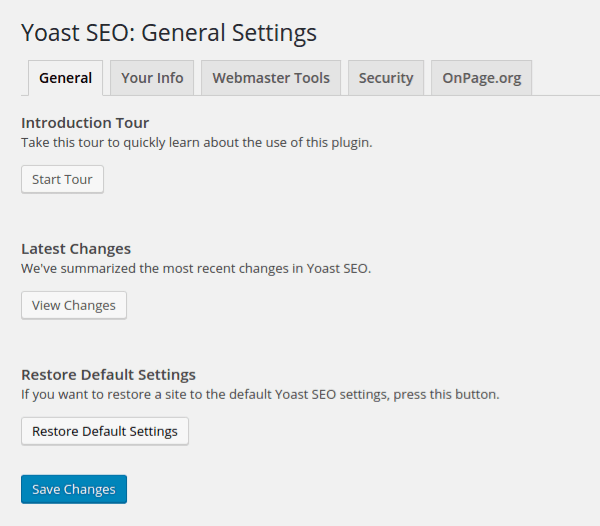Click the Latest Changes heading
The height and width of the screenshot is (526, 600).
[x=76, y=249]
